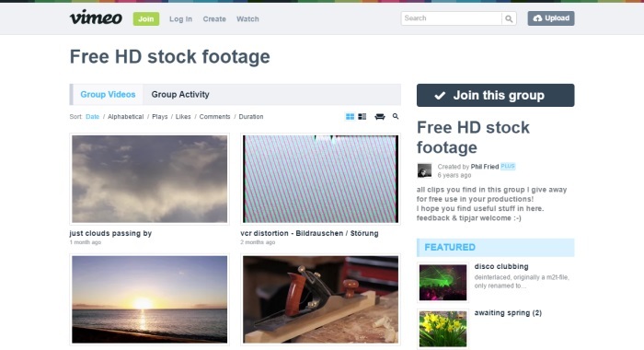This screenshot has height=350, width=644.
Task: Open the Log In link
Action: point(180,19)
